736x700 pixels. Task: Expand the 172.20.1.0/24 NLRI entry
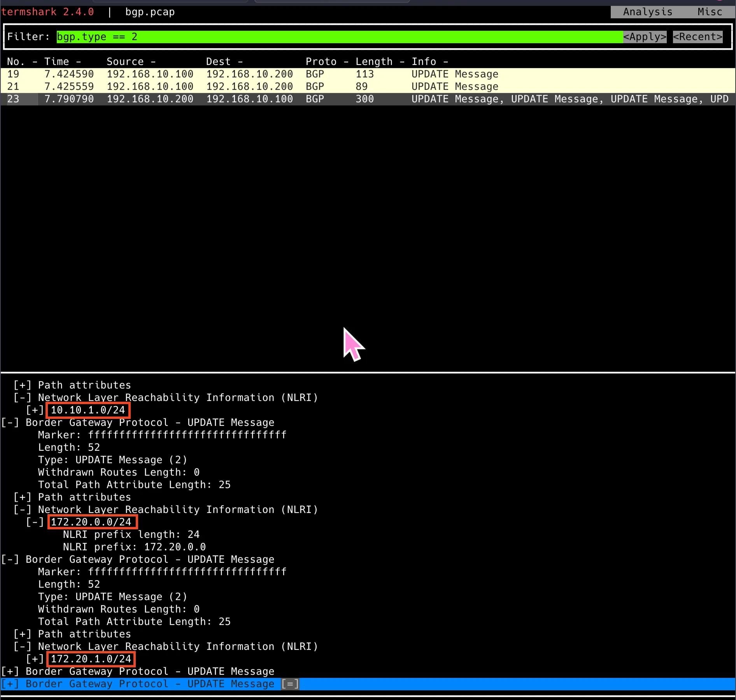point(34,659)
